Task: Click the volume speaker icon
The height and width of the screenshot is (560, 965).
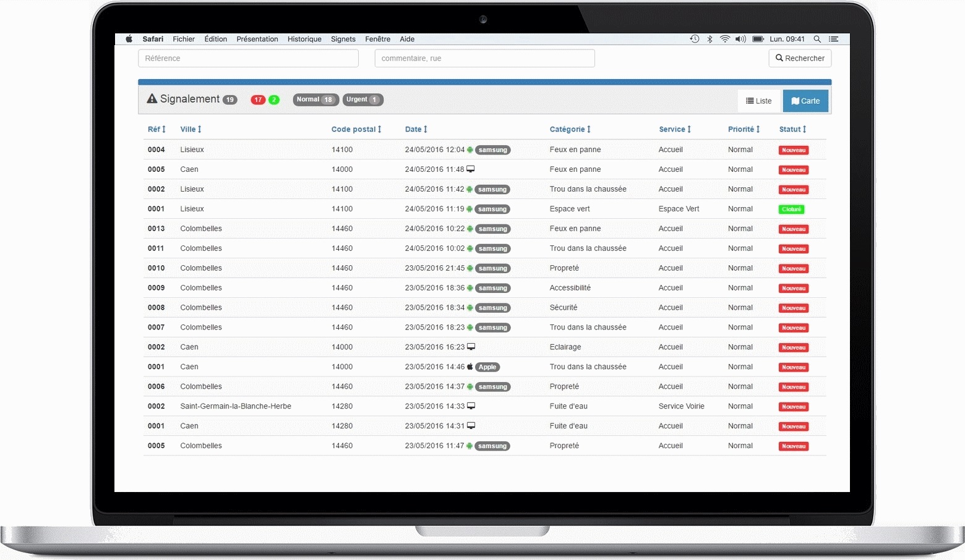Action: coord(740,39)
